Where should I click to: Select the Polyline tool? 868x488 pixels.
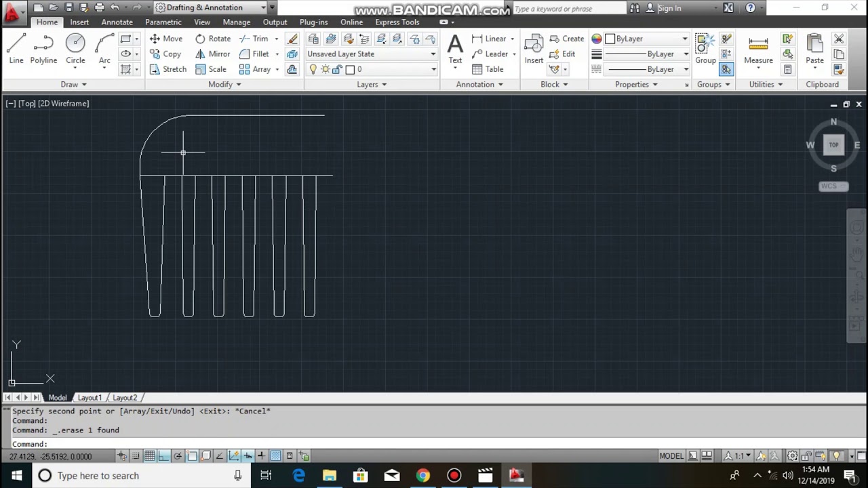[43, 49]
